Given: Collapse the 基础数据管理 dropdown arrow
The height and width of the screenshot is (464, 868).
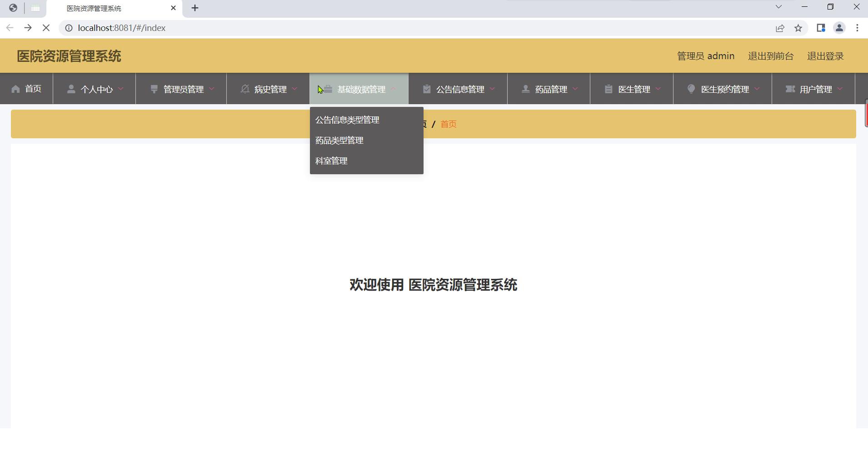Looking at the screenshot, I should pos(394,89).
